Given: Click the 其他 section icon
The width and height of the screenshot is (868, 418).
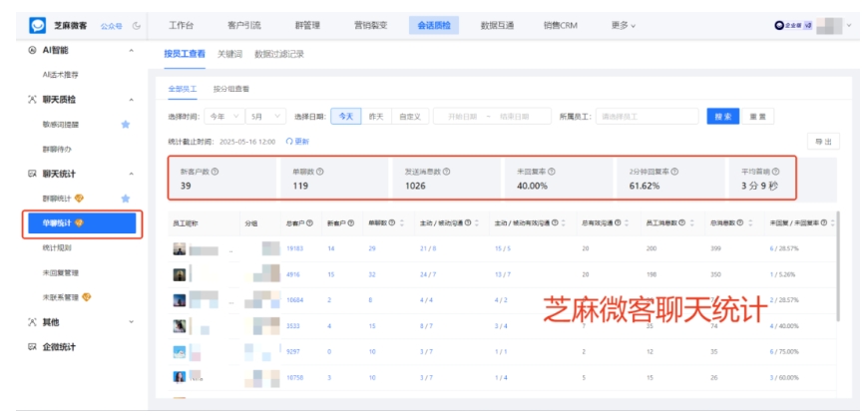Looking at the screenshot, I should click(x=32, y=322).
